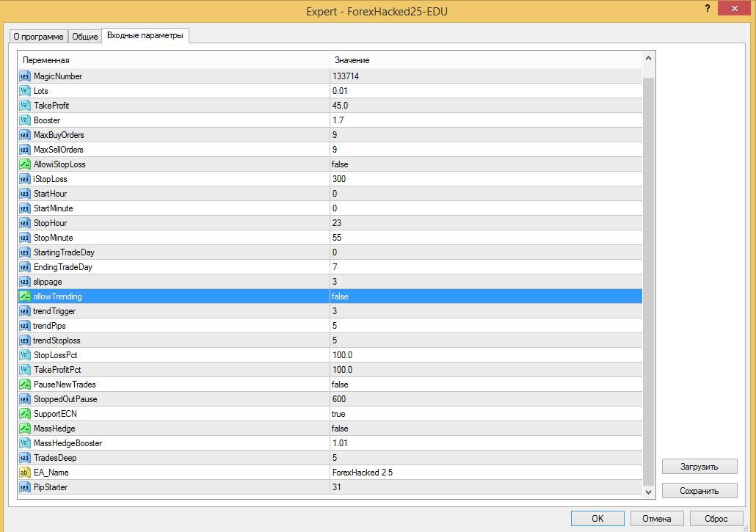Click the integer icon beside MaxSellOrders
Viewport: 756px width, 532px height.
coord(25,150)
